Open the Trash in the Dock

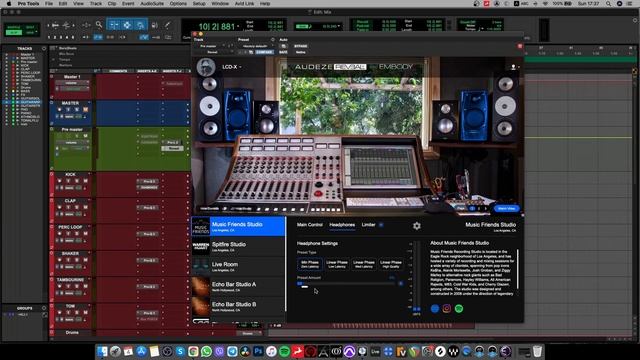point(538,351)
